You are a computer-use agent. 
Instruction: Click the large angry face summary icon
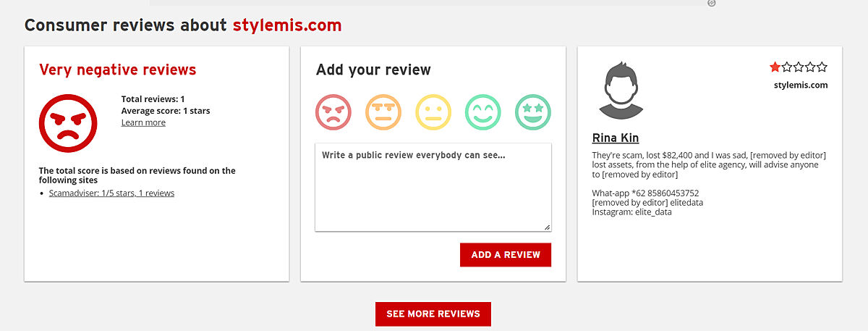tap(67, 121)
